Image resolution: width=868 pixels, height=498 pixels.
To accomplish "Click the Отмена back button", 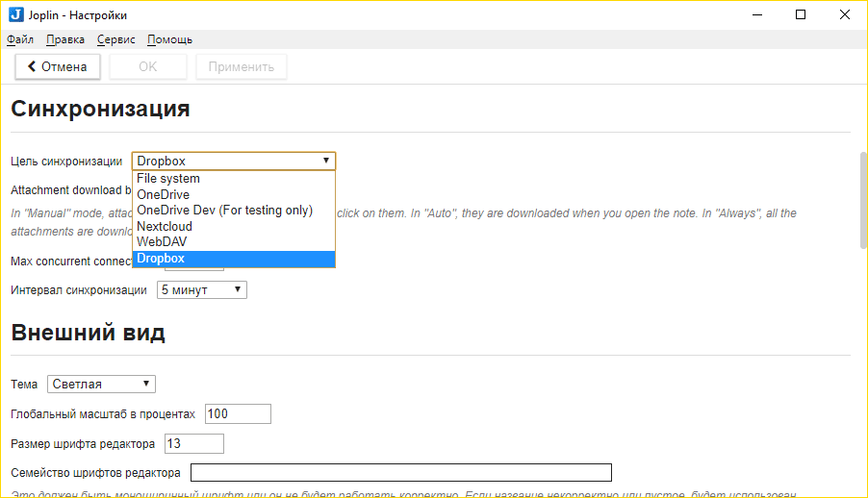I will tap(58, 67).
